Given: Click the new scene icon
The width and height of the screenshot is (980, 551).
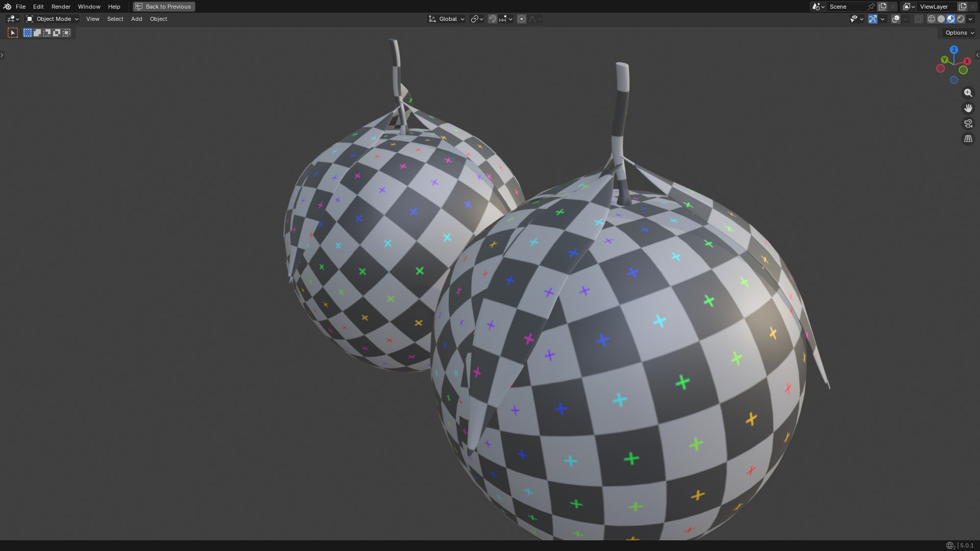Looking at the screenshot, I should (x=883, y=7).
